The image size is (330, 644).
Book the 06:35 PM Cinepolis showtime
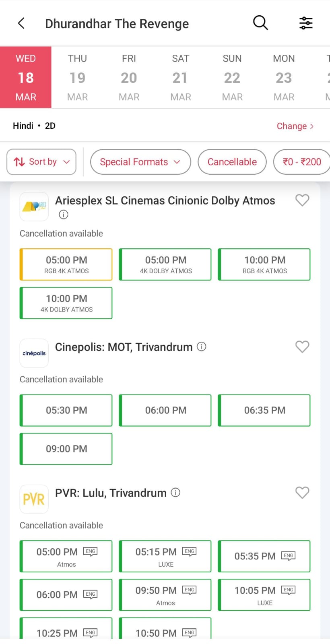[x=264, y=410]
